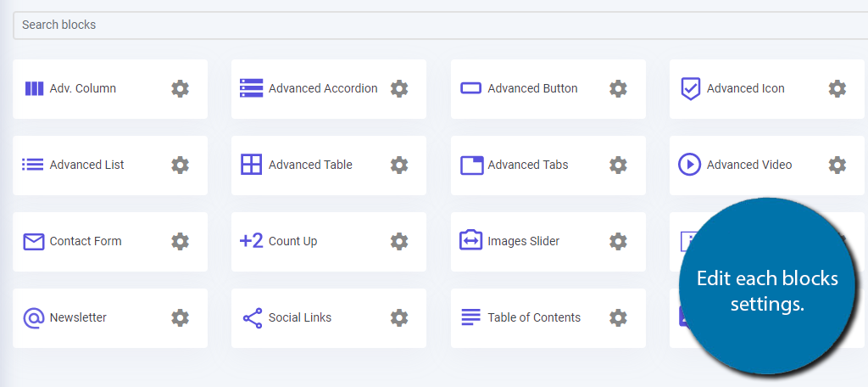Click the gear beside Advanced Tabs
The height and width of the screenshot is (387, 868).
point(618,165)
